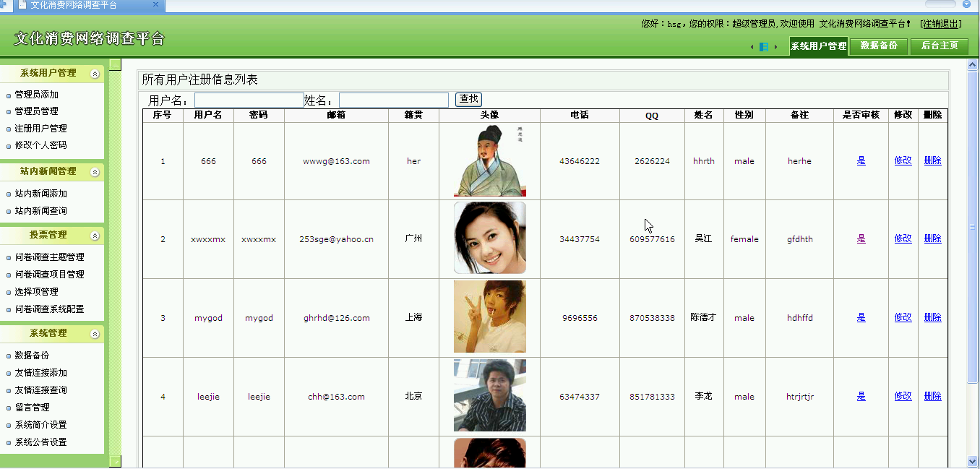Click 修改 link for user leejie
Image resolution: width=980 pixels, height=469 pixels.
(903, 396)
